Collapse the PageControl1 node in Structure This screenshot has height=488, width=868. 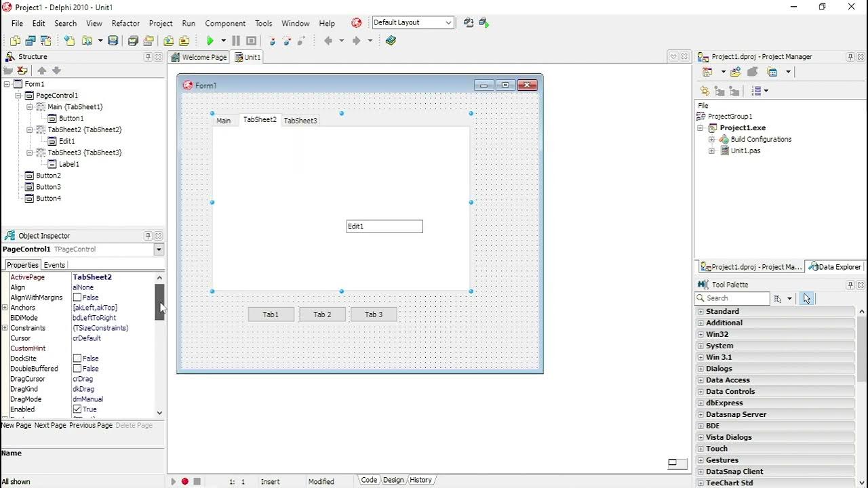pos(18,96)
